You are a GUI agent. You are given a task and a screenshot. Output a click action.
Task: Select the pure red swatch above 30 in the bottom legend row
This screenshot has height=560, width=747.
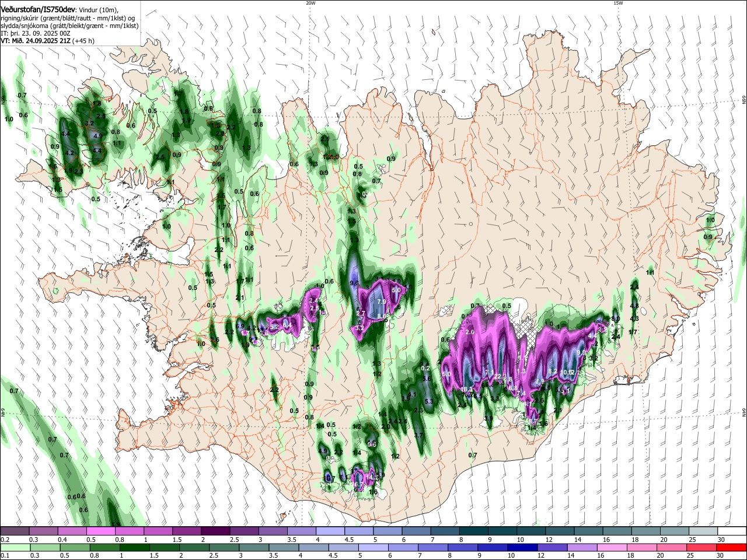731,547
